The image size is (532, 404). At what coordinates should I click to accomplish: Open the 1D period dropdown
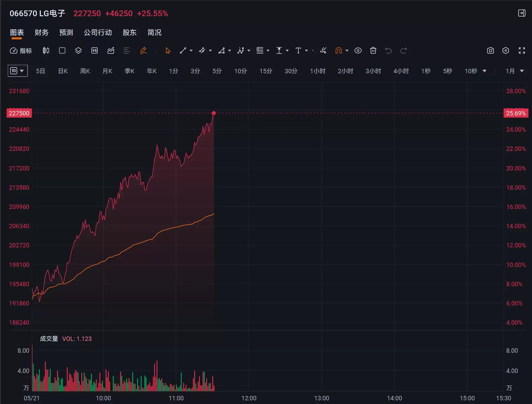click(18, 71)
